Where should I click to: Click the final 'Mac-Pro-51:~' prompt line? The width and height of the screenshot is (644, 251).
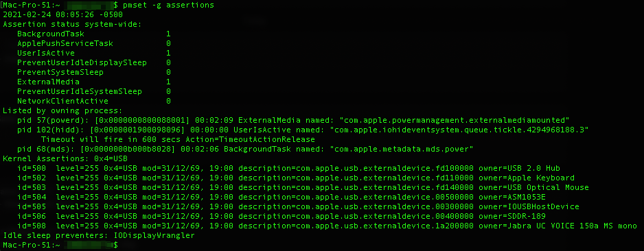coord(60,246)
